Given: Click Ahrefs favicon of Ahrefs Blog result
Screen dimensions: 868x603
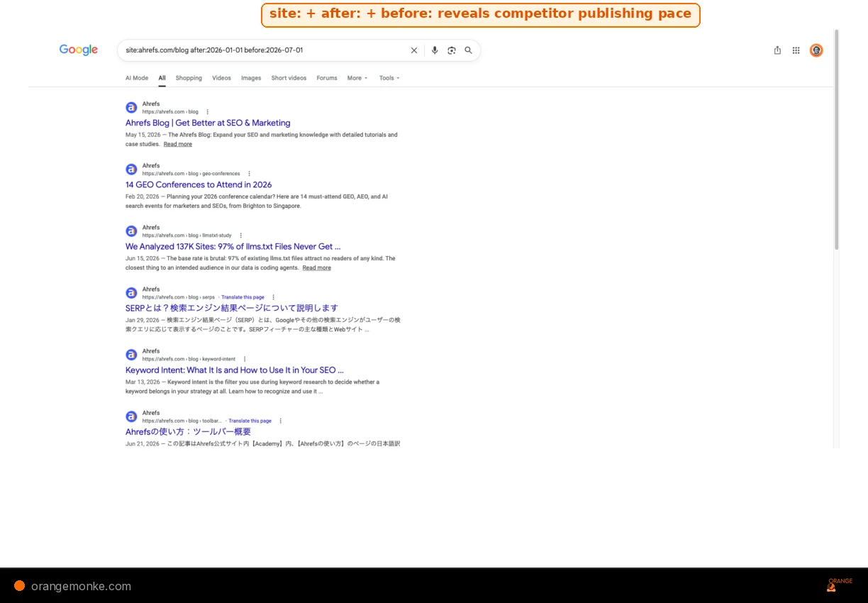Looking at the screenshot, I should [131, 108].
